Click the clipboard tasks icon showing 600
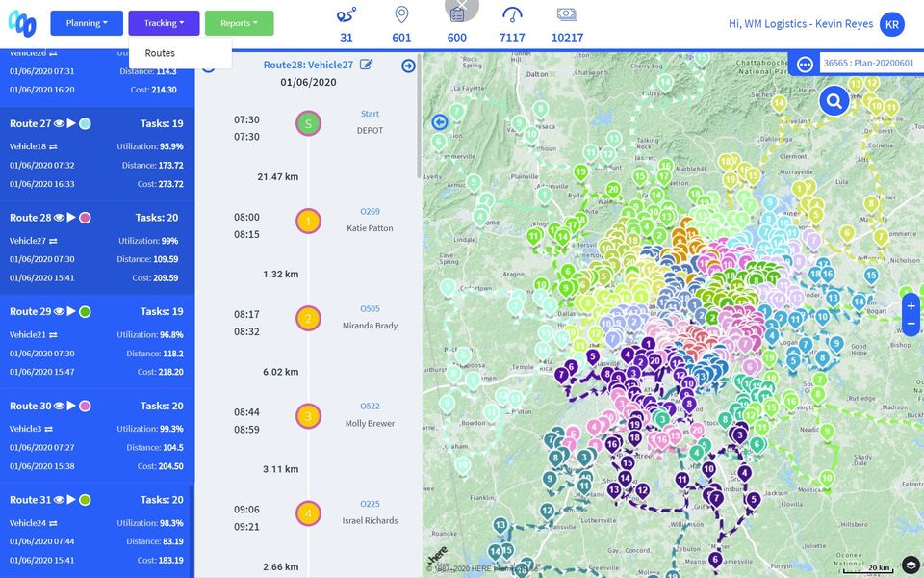This screenshot has height=578, width=924. point(456,14)
